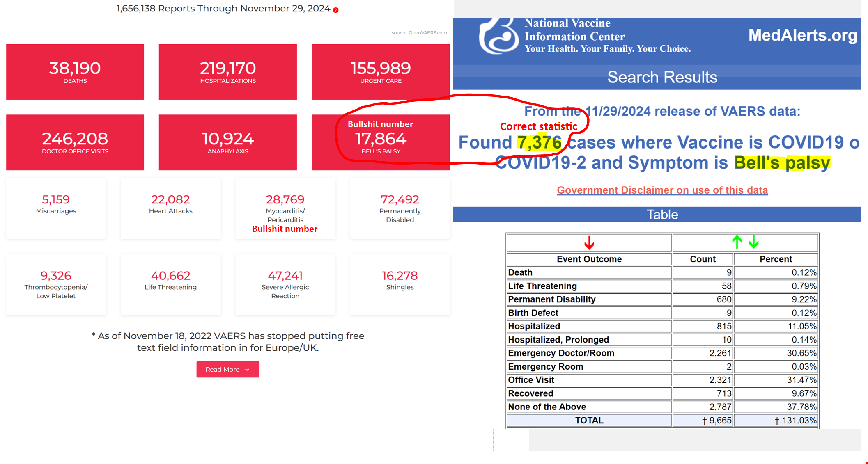Click the 17,864 Bell's Palsy card

click(x=381, y=142)
